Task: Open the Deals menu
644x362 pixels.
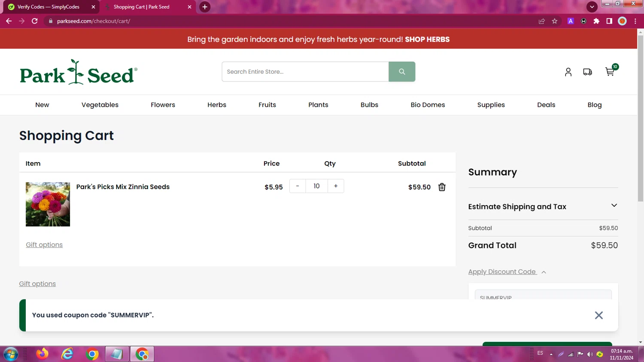Action: coord(546,105)
